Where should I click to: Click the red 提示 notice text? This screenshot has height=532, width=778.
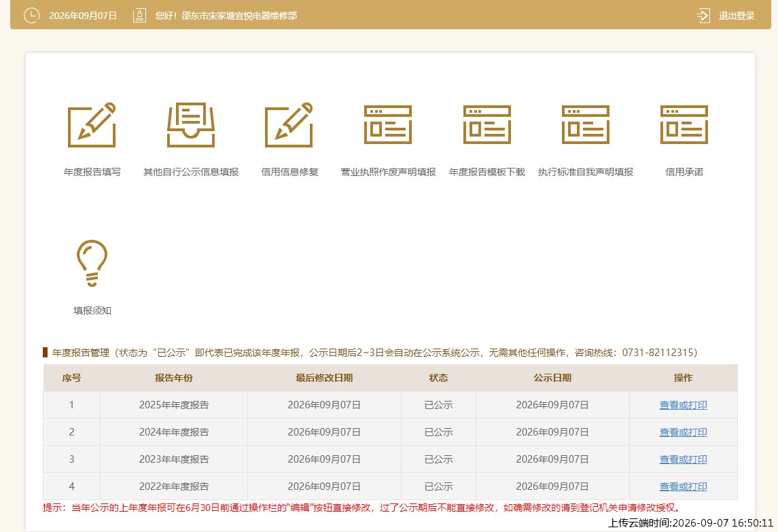(363, 508)
